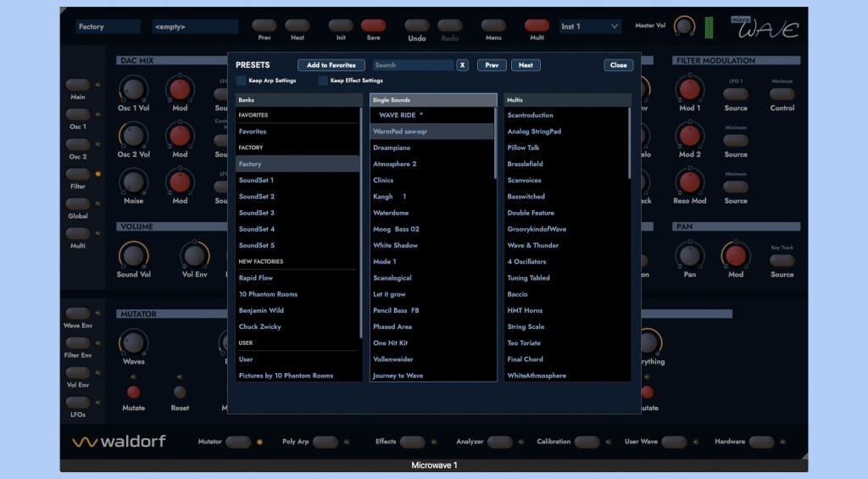The height and width of the screenshot is (479, 868).
Task: Toggle the Calibration switch
Action: click(x=587, y=442)
